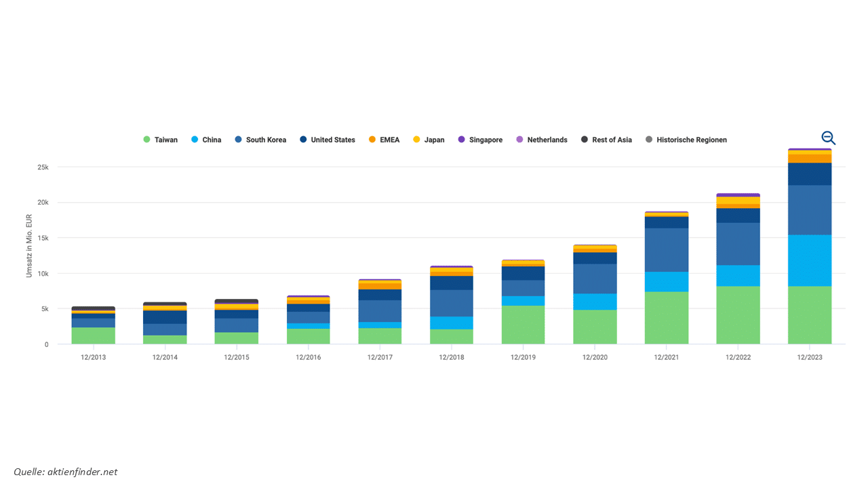Select the light blue China segment of 12/2022
Screen dimensions: 868x488
coord(738,275)
